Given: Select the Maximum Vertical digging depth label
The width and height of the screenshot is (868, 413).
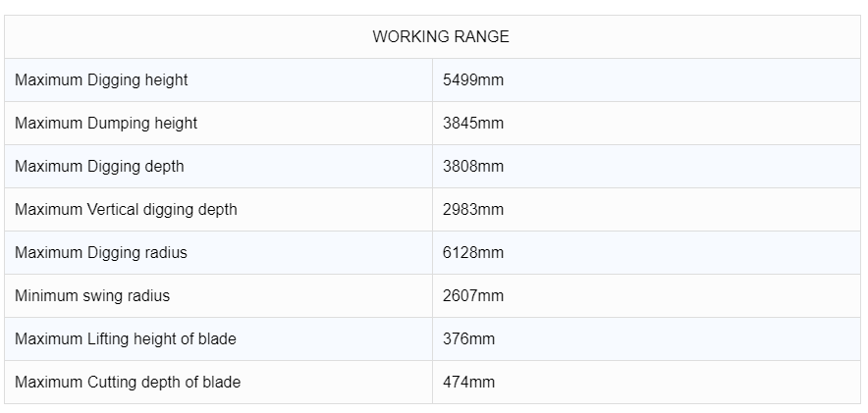Looking at the screenshot, I should click(x=126, y=210).
